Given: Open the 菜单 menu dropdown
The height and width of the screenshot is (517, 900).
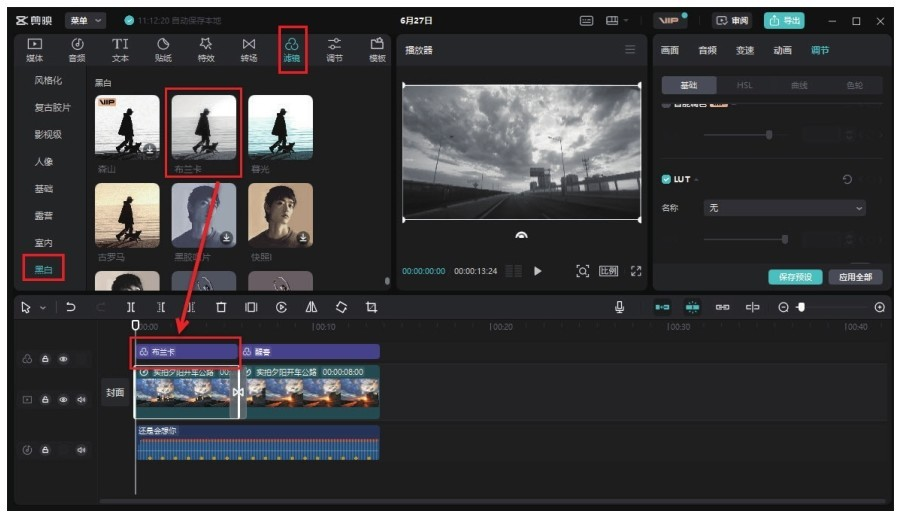Looking at the screenshot, I should click(x=85, y=21).
